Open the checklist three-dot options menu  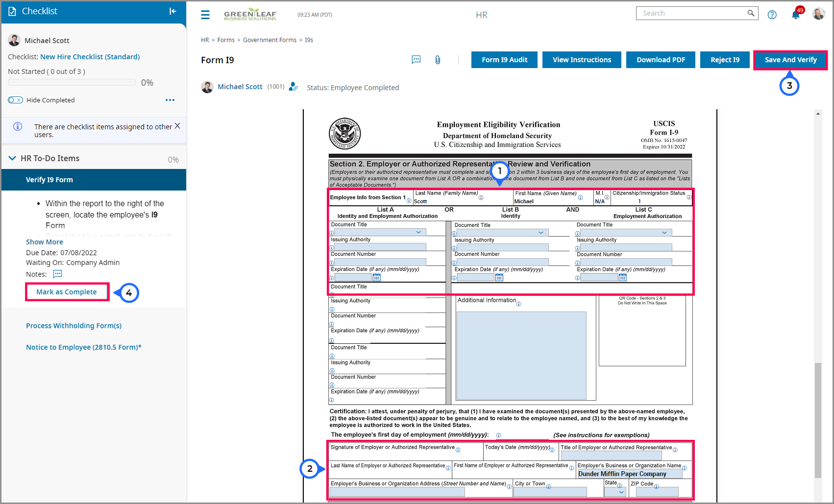(x=170, y=100)
